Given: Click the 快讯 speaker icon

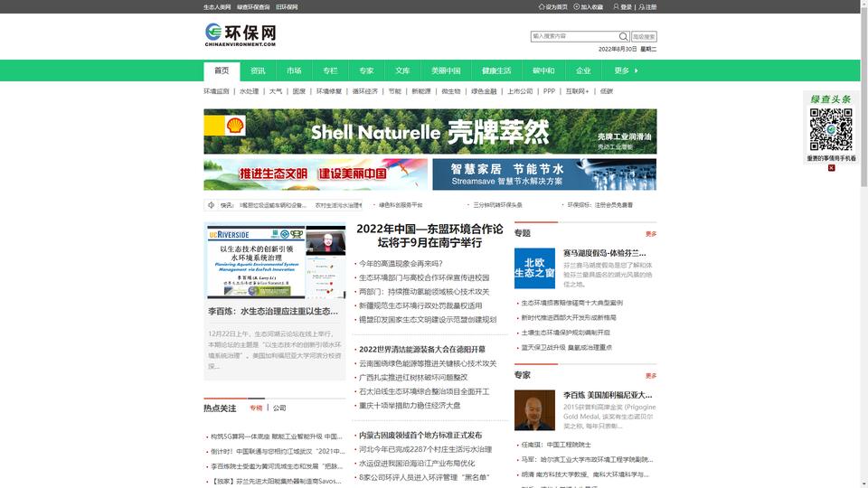Looking at the screenshot, I should click(211, 205).
